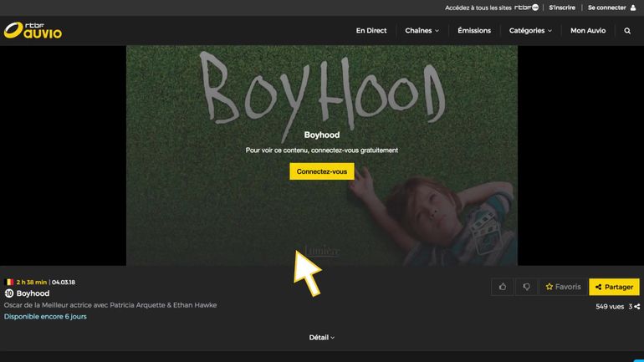
Task: Click the S'inscrire link
Action: [563, 8]
